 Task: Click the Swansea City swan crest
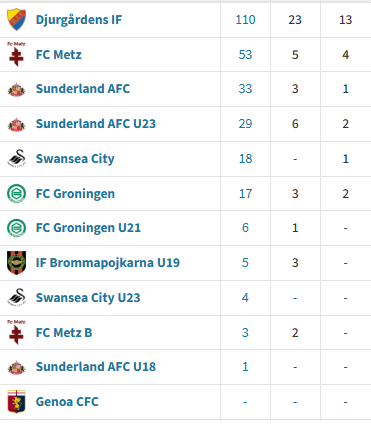pyautogui.click(x=16, y=159)
